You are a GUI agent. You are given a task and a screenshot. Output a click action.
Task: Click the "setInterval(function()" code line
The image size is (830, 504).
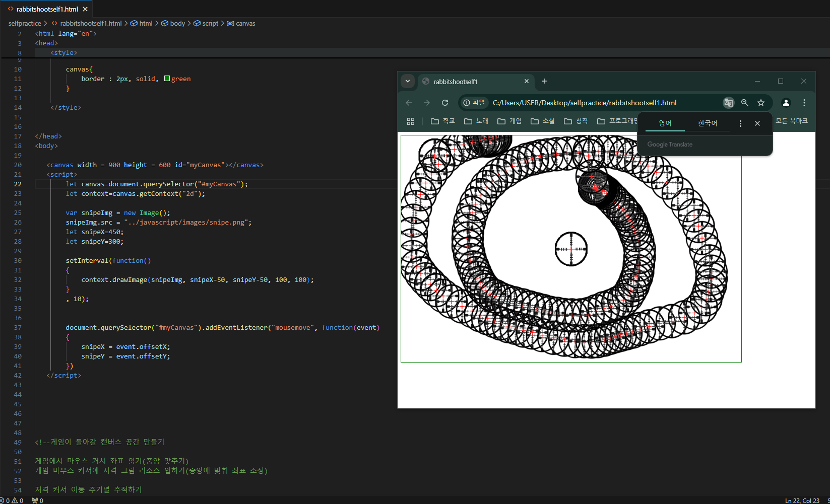[108, 260]
